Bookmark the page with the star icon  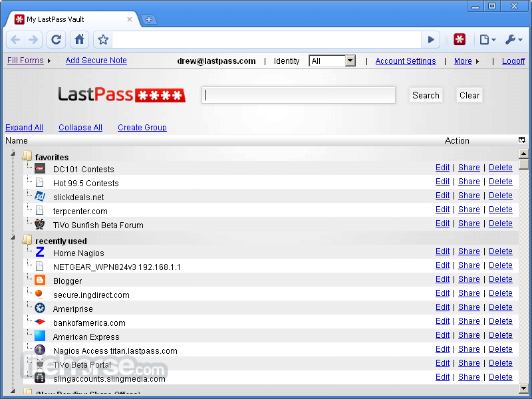(x=103, y=40)
